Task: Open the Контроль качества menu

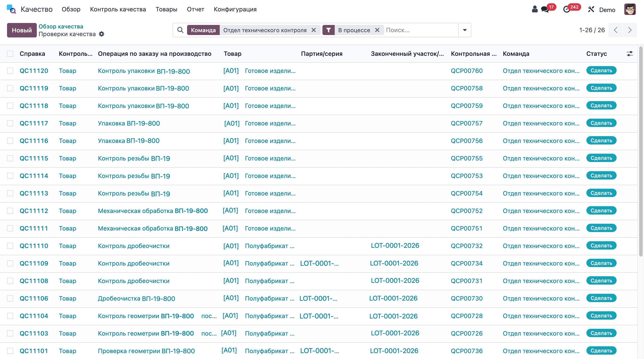Action: coord(118,9)
